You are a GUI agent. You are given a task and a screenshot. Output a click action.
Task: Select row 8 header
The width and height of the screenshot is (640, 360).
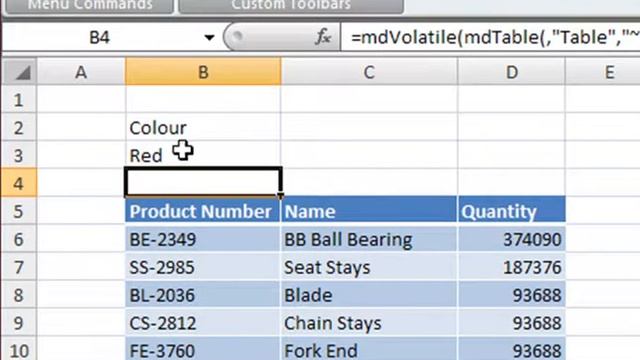[19, 295]
